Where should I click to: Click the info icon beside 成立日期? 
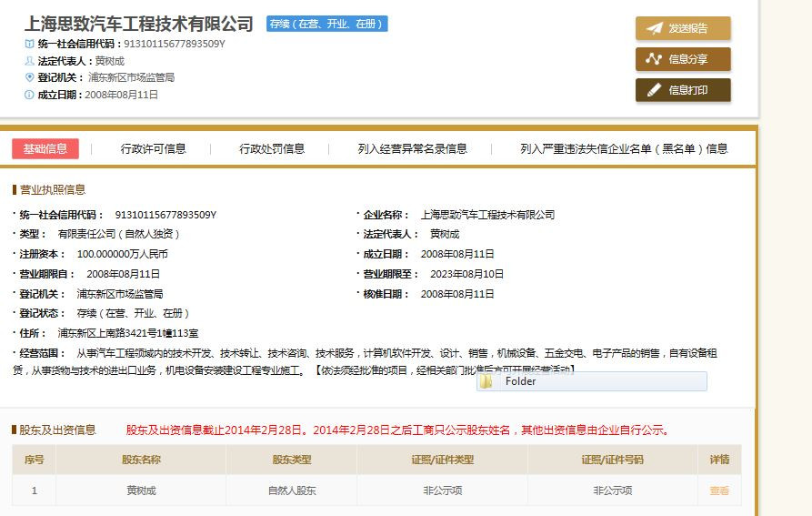click(29, 95)
